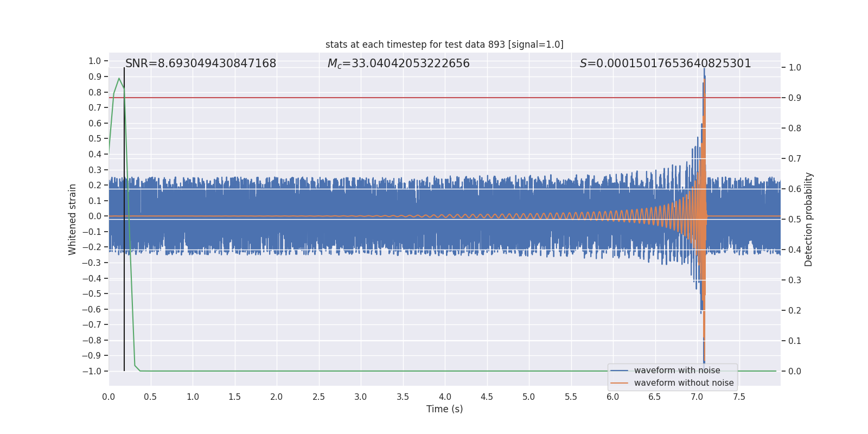Click the −0.9 tick on the Whitened strain axis

[92, 356]
